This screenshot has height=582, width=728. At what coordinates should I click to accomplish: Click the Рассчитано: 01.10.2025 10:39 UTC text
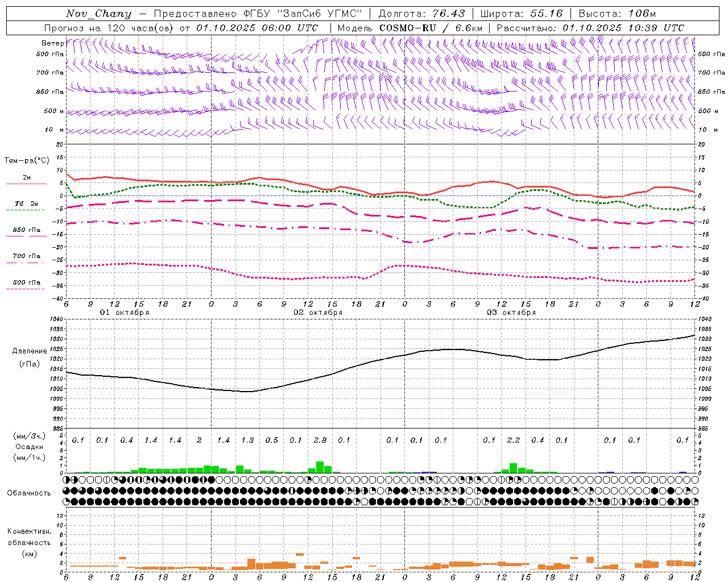[x=590, y=28]
